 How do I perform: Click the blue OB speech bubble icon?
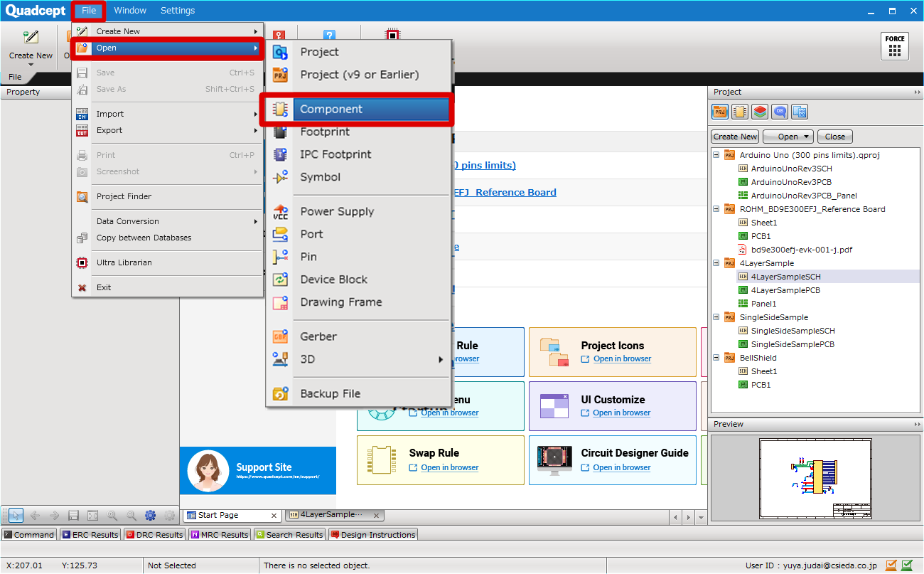coord(780,112)
